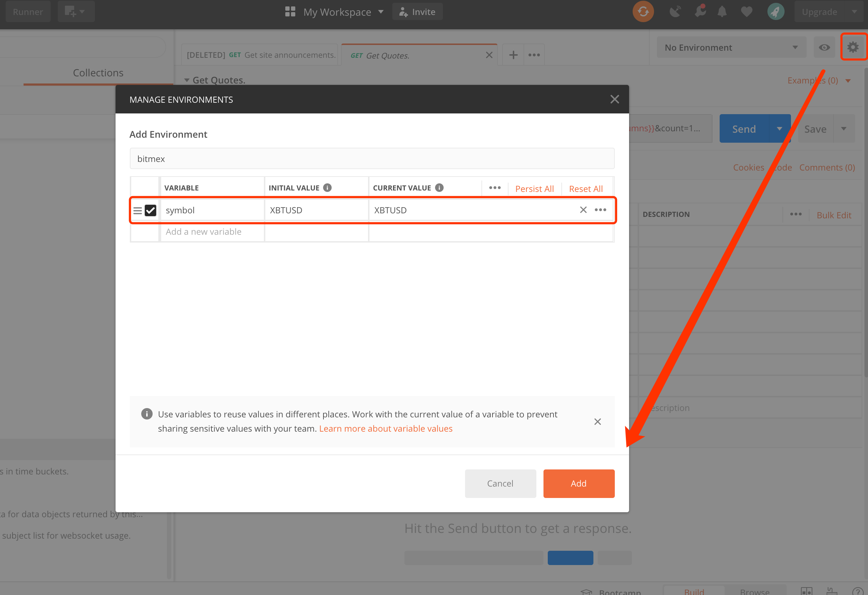
Task: Expand the Examples (0) dropdown
Action: (x=848, y=81)
